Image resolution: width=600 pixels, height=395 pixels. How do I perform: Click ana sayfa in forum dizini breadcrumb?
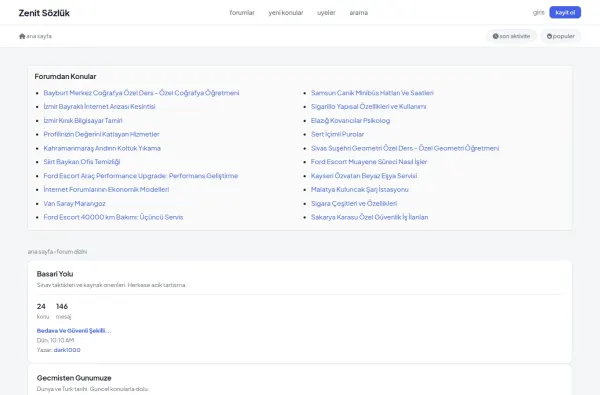click(40, 251)
